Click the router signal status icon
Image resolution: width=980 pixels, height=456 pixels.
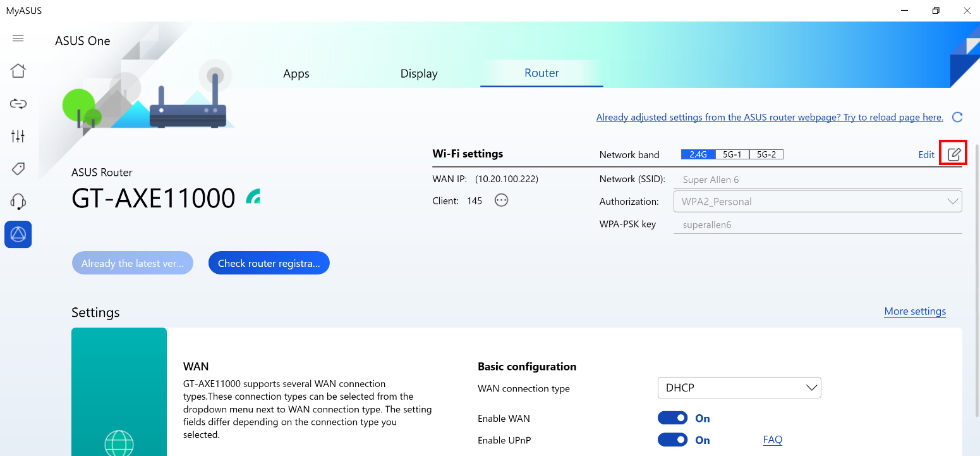253,197
